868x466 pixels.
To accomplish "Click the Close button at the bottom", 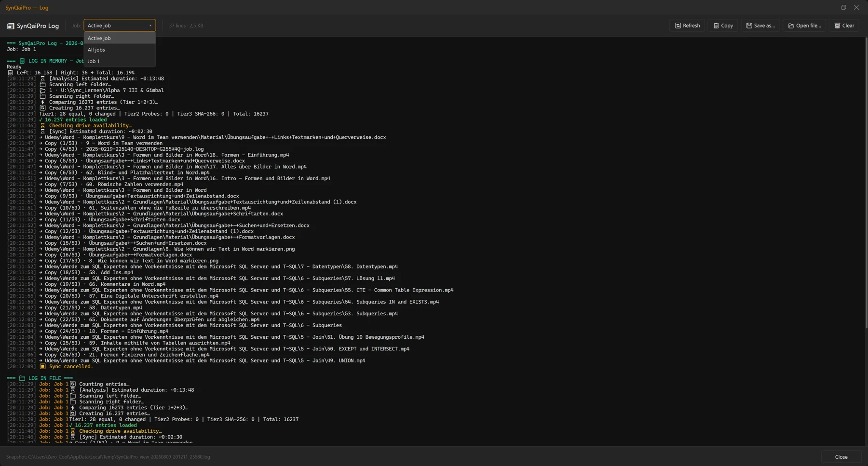I will (841, 457).
